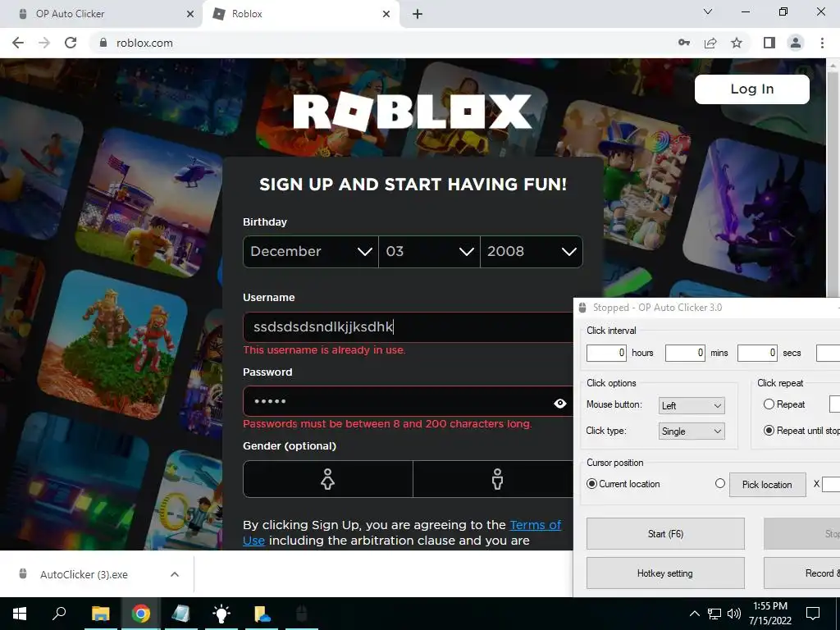Switch to the Roblox browser tab
The width and height of the screenshot is (840, 630).
pos(300,14)
